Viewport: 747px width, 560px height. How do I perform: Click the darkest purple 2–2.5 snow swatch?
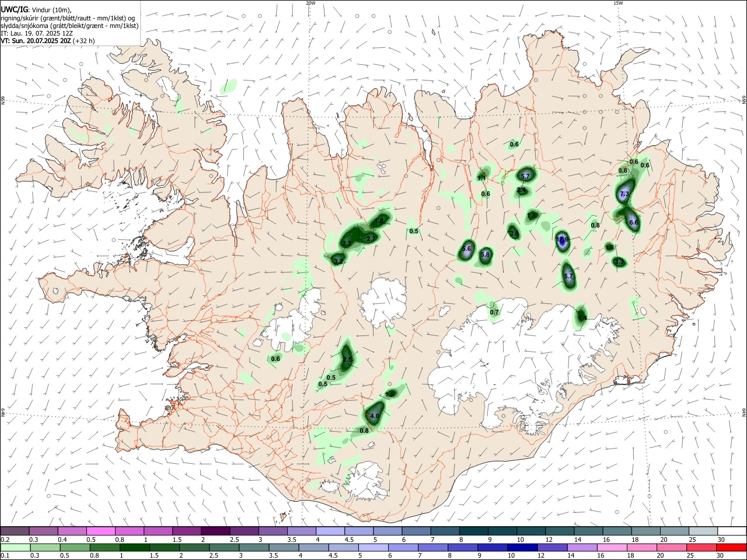[x=215, y=531]
